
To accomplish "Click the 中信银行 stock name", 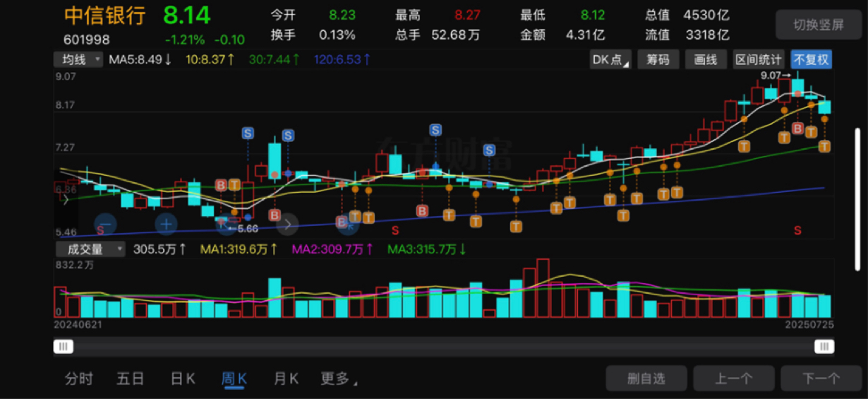I will (x=105, y=16).
